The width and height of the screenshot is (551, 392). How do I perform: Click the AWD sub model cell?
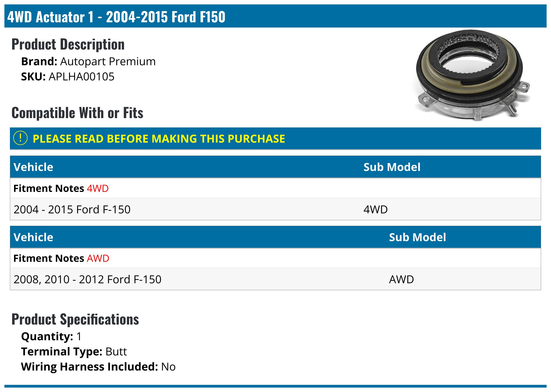pyautogui.click(x=401, y=279)
